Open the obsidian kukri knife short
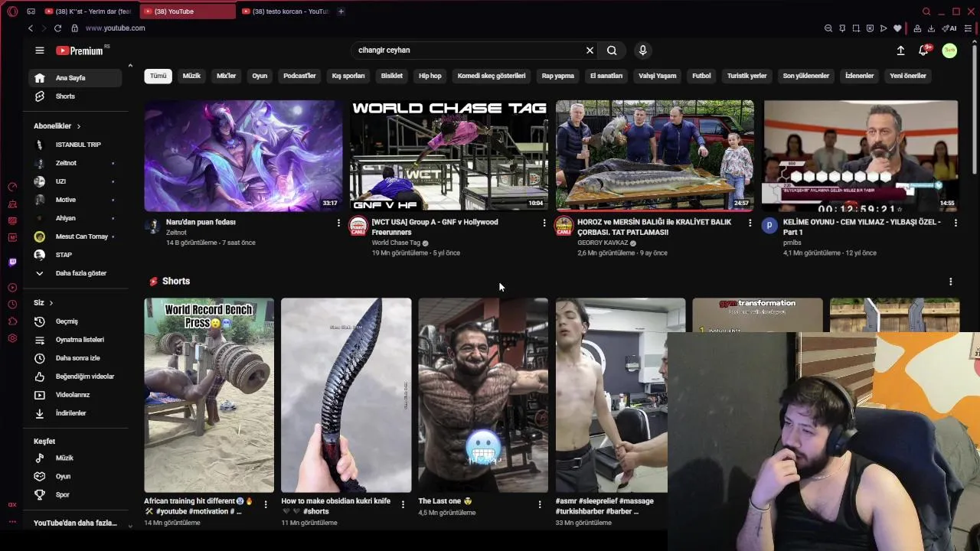The image size is (980, 551). (346, 395)
